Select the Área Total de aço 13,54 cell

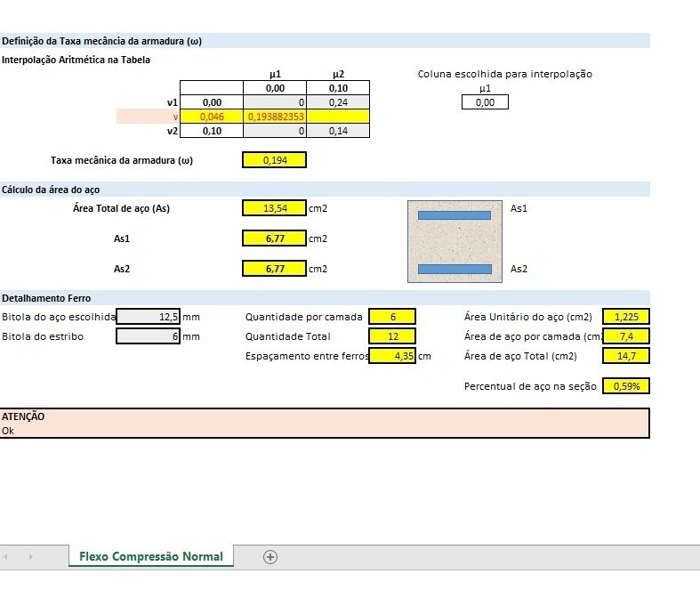click(x=274, y=208)
